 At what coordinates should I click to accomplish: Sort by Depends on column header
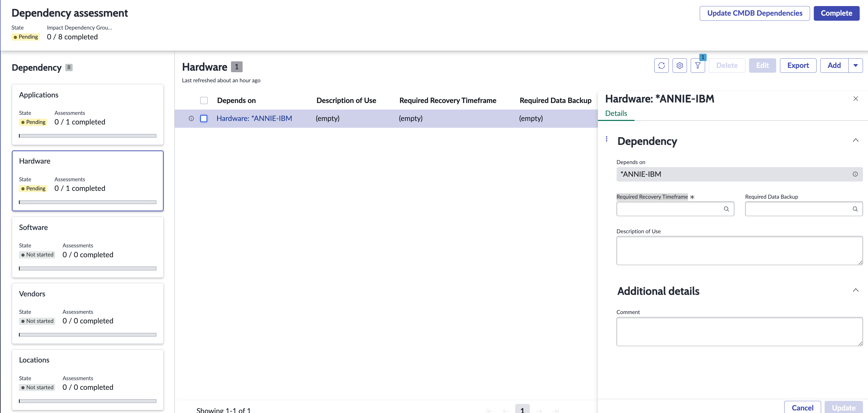click(x=236, y=100)
